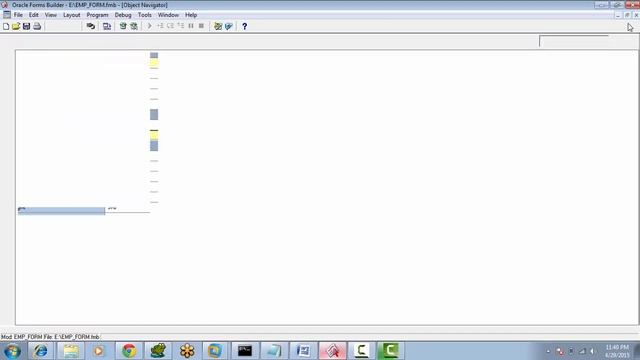This screenshot has height=360, width=640.
Task: Click the volume speaker tray icon
Action: pos(592,351)
